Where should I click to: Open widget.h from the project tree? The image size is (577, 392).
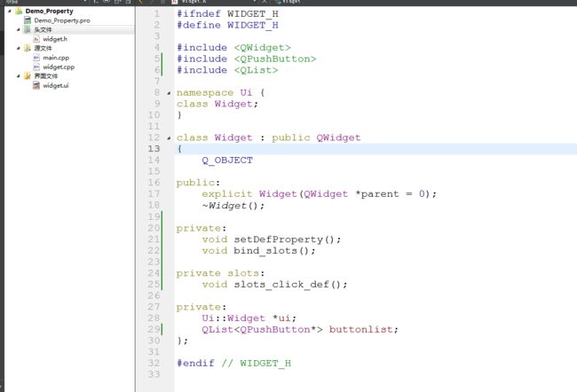pyautogui.click(x=55, y=39)
